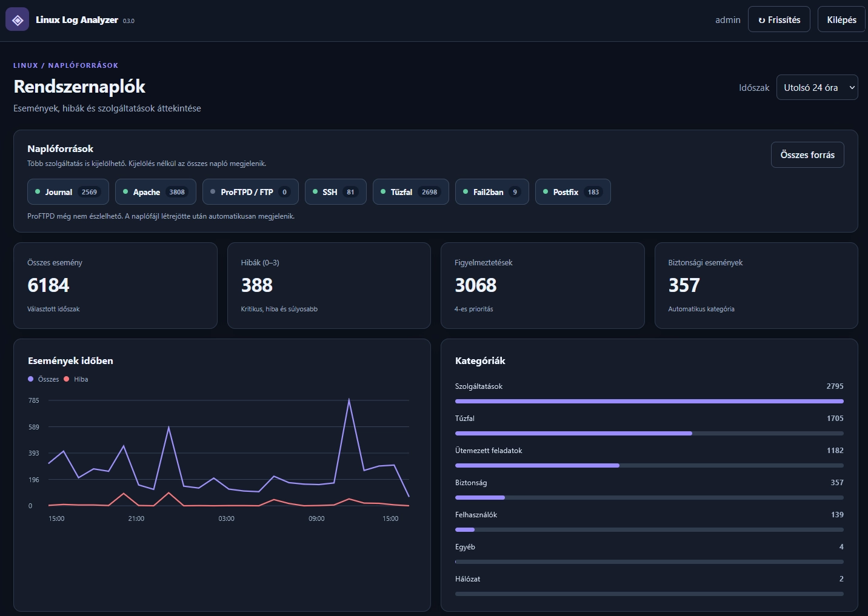868x616 pixels.
Task: Click the Egyéb category label
Action: 465,547
